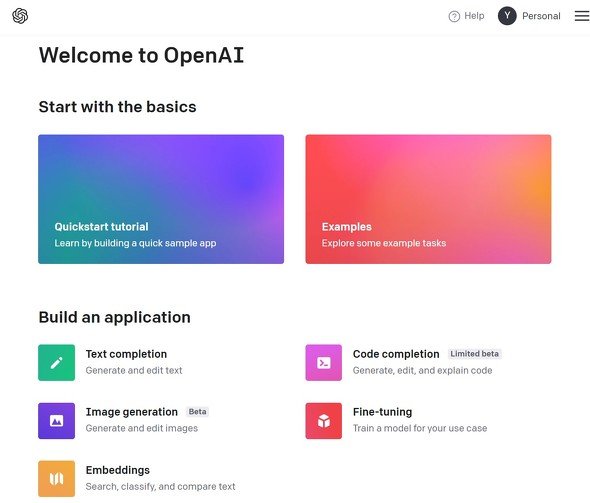Open the Help question mark icon
The height and width of the screenshot is (503, 590).
point(454,16)
